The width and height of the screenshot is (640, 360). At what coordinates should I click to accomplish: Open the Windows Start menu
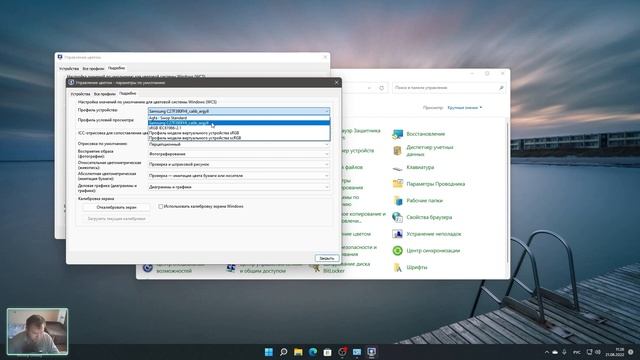[x=269, y=352]
